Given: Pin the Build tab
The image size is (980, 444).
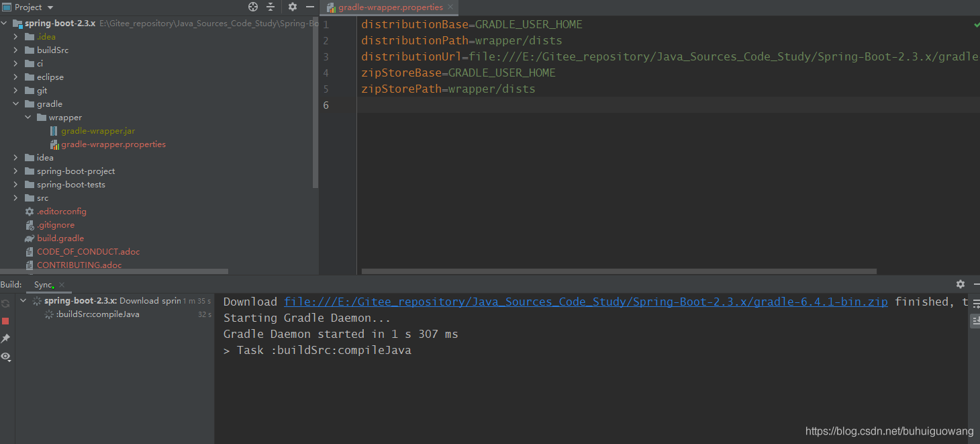Looking at the screenshot, I should pyautogui.click(x=5, y=339).
